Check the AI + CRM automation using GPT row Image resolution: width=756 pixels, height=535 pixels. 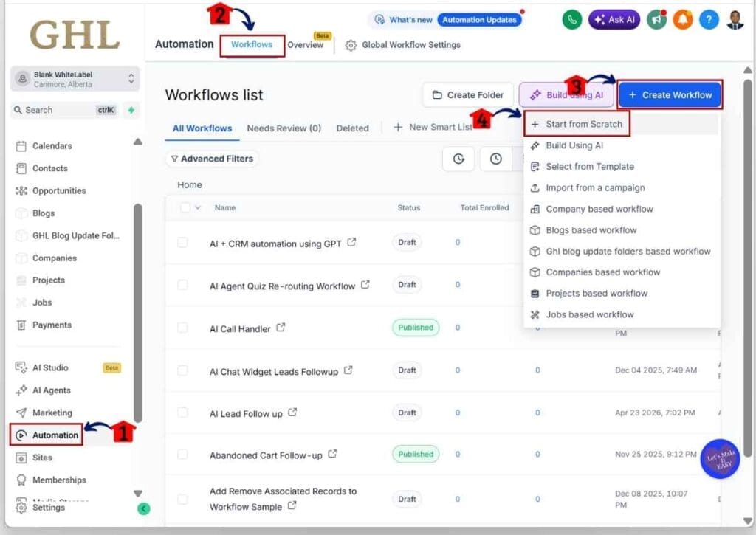pos(182,243)
